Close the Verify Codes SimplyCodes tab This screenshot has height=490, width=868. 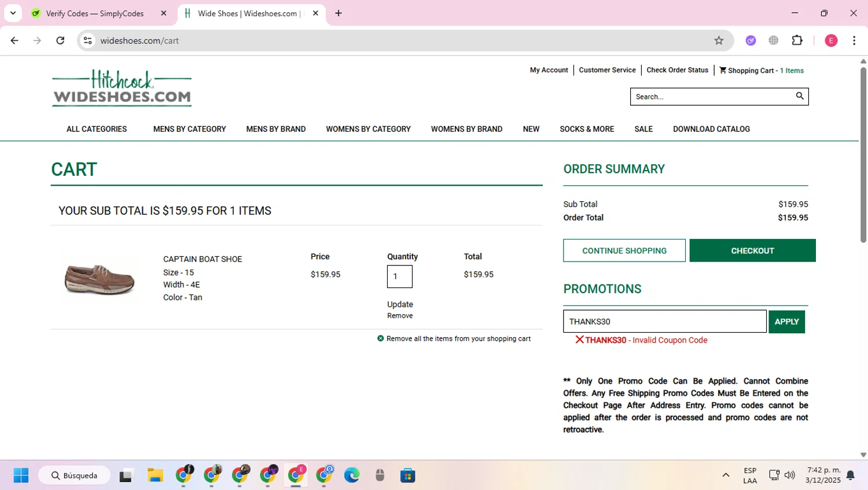click(164, 13)
